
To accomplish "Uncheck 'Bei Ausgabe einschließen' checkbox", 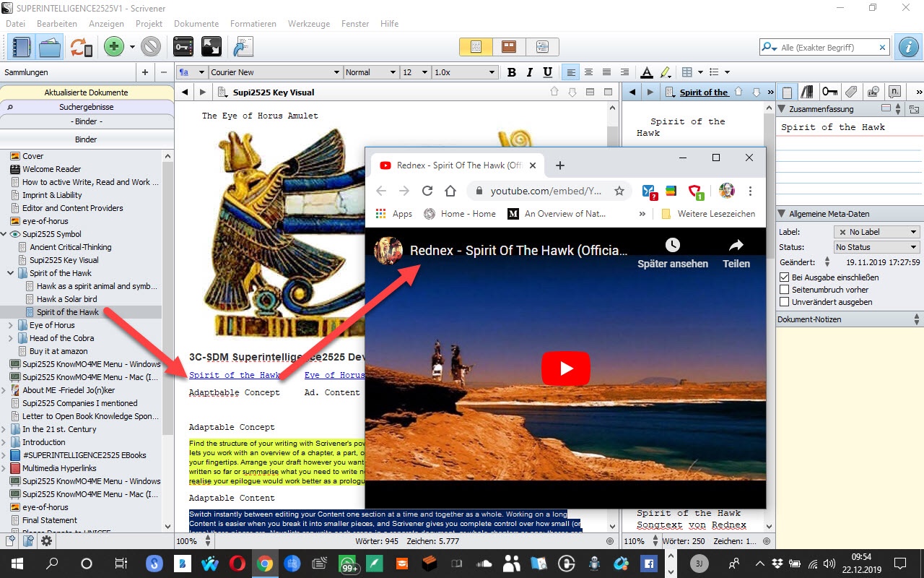I will pyautogui.click(x=785, y=277).
